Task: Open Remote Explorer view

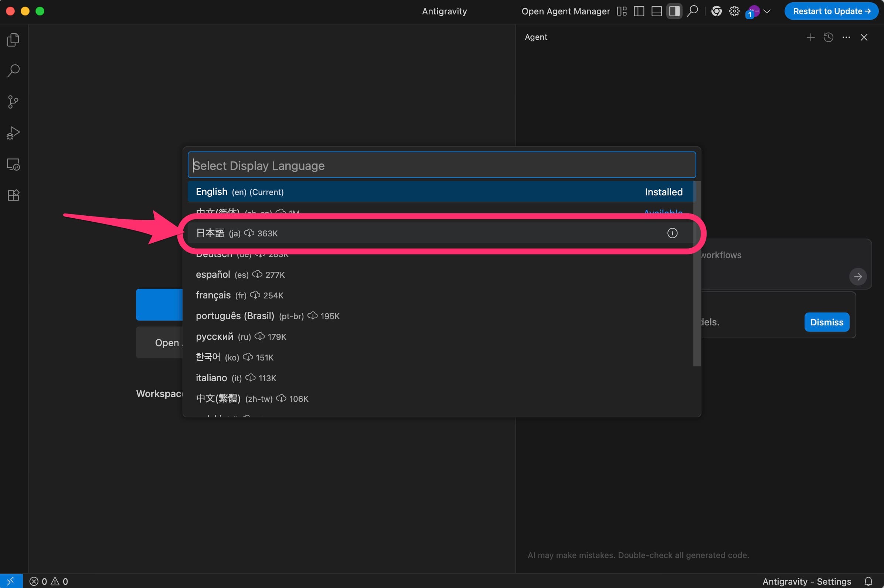Action: click(x=14, y=164)
